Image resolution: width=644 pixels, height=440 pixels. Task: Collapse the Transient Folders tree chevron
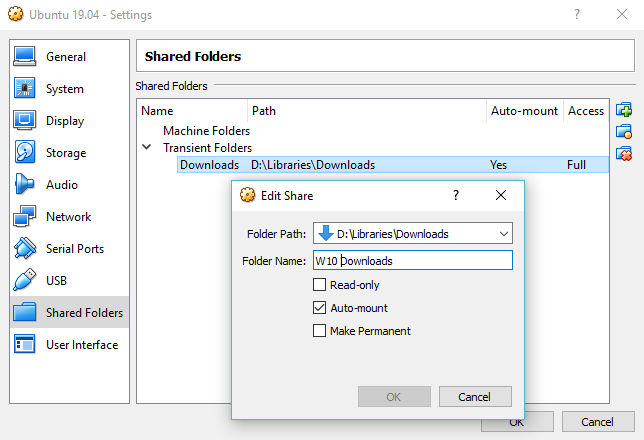click(x=147, y=147)
